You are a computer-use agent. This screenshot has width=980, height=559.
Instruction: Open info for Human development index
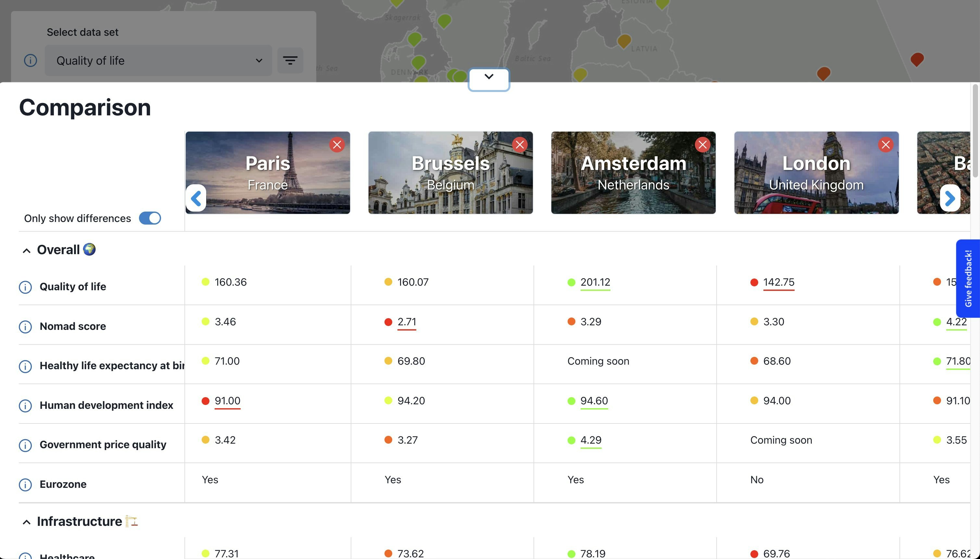click(x=25, y=406)
